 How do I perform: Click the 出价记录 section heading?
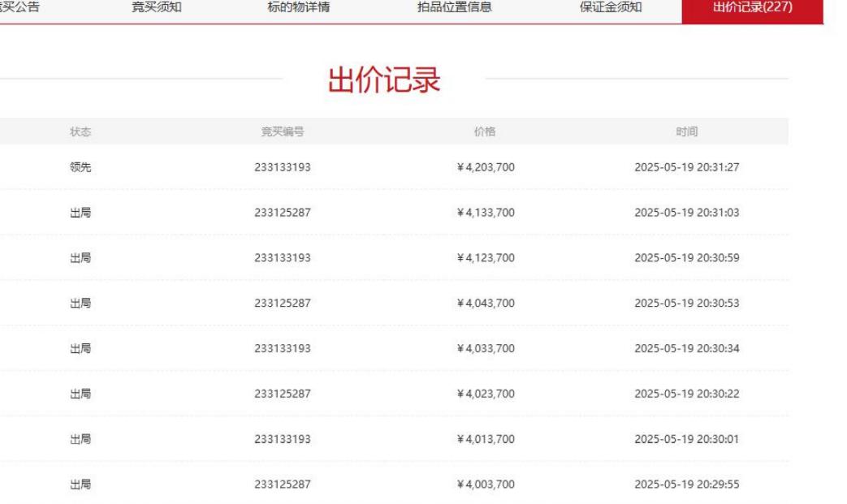click(x=384, y=80)
